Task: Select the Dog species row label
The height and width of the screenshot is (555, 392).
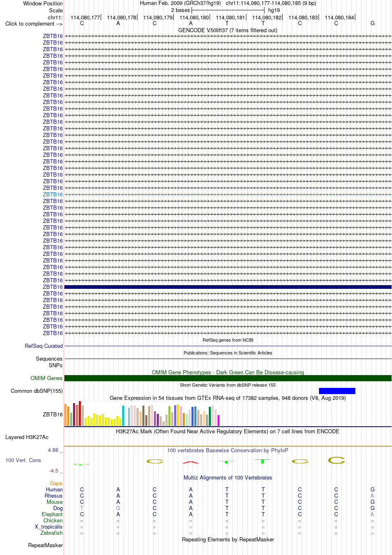Action: coord(58,508)
